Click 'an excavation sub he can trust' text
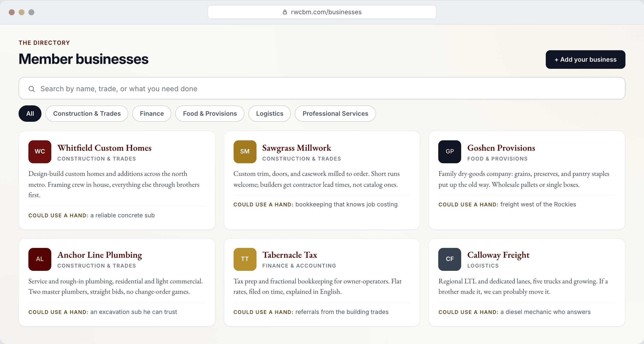The height and width of the screenshot is (344, 644). (134, 312)
